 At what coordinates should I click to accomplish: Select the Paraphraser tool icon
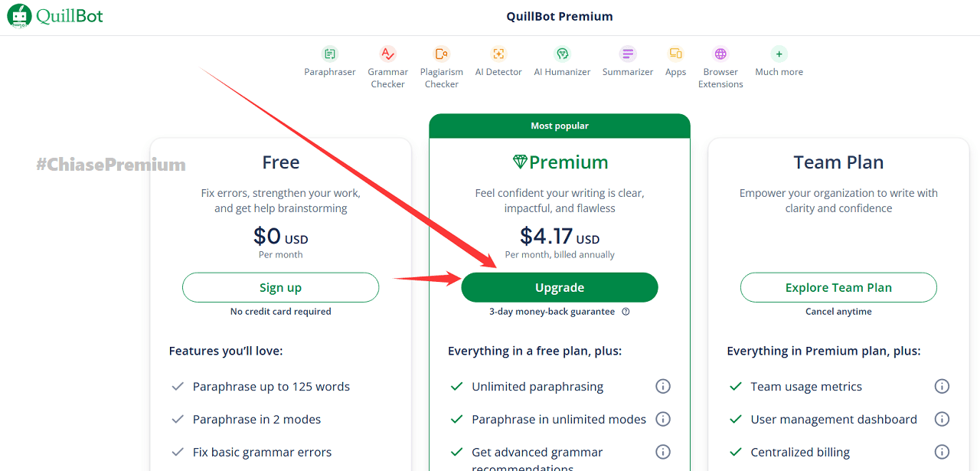point(330,54)
